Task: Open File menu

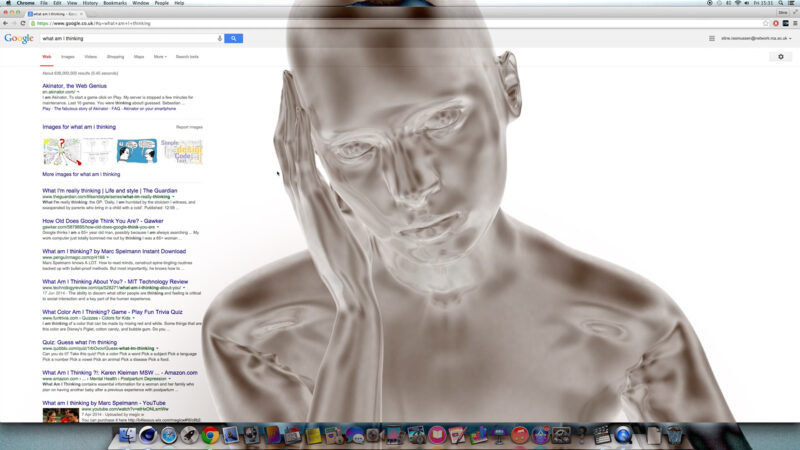Action: click(x=44, y=3)
